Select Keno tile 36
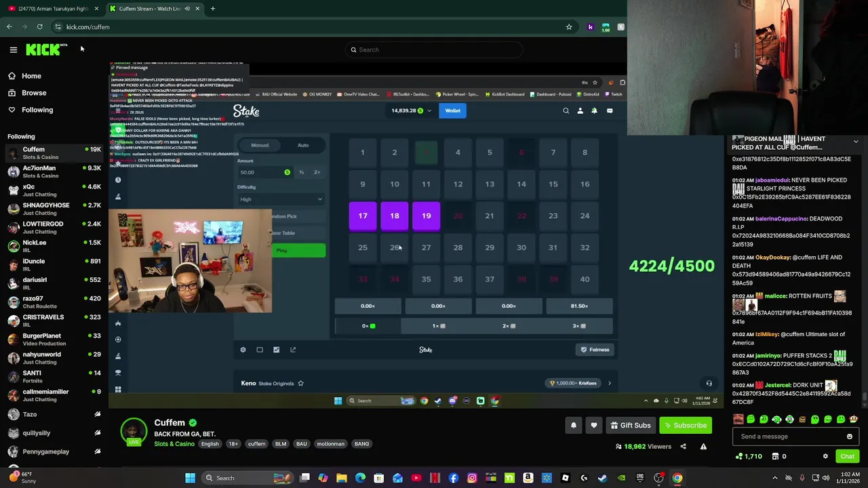Screen dimensions: 868x488 click(458, 279)
